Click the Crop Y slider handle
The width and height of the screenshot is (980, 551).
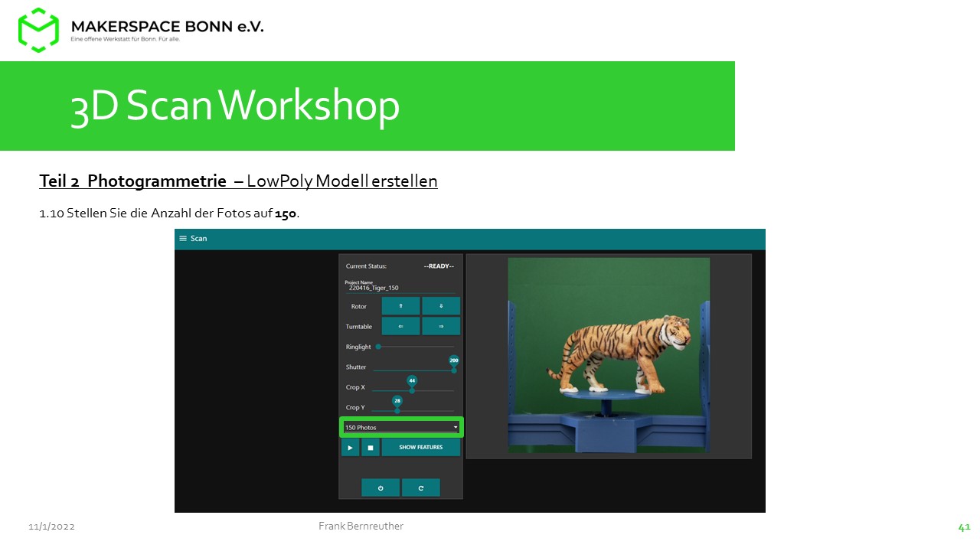tap(397, 411)
